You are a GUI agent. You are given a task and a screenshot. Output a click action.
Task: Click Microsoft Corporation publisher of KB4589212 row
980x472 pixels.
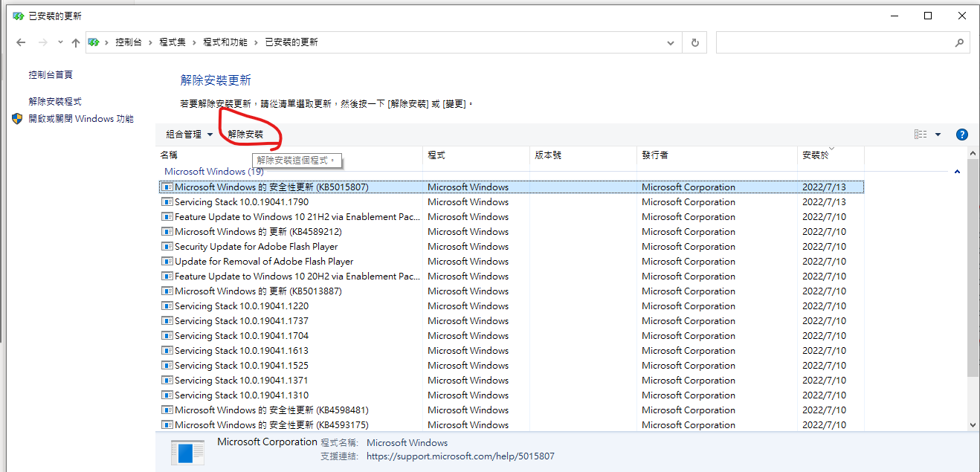[689, 232]
